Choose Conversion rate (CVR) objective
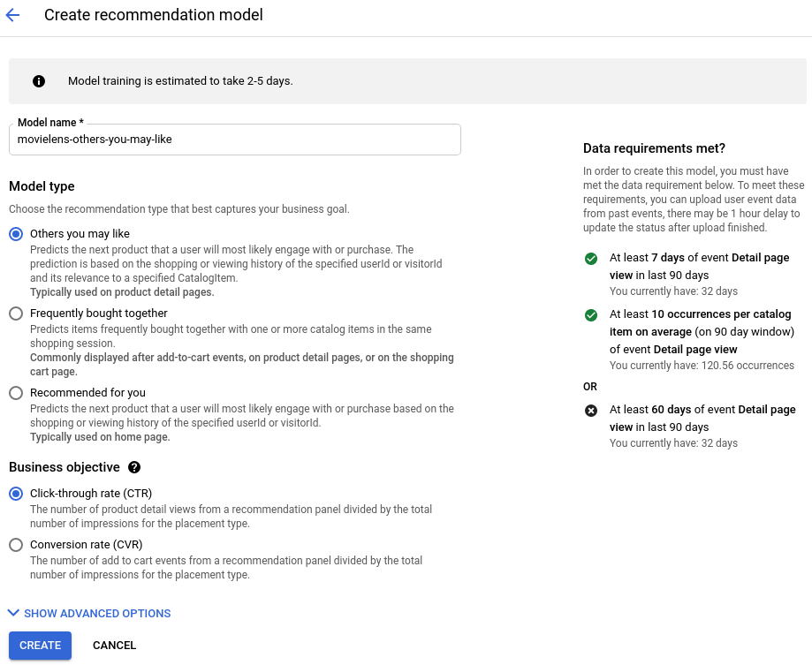Viewport: 812px width, 665px height. (x=16, y=545)
